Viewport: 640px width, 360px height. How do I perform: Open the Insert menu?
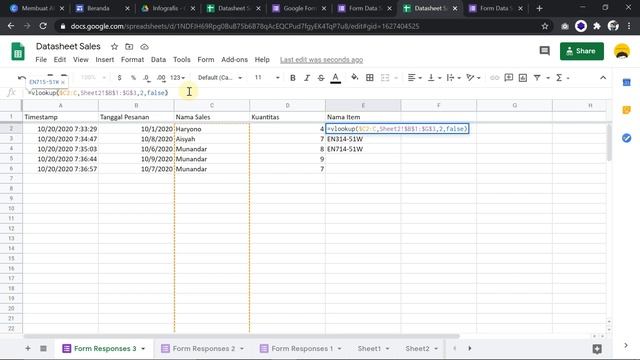104,60
